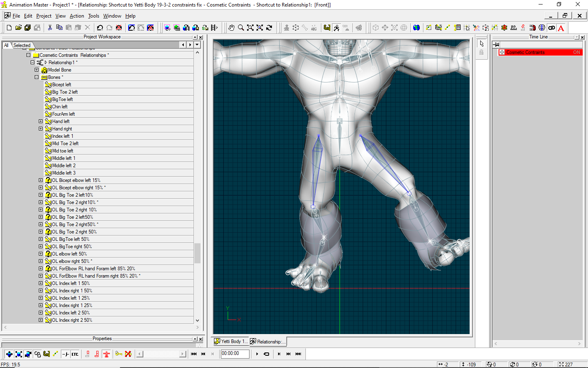Switch to the Yetti Body window tab

point(231,341)
